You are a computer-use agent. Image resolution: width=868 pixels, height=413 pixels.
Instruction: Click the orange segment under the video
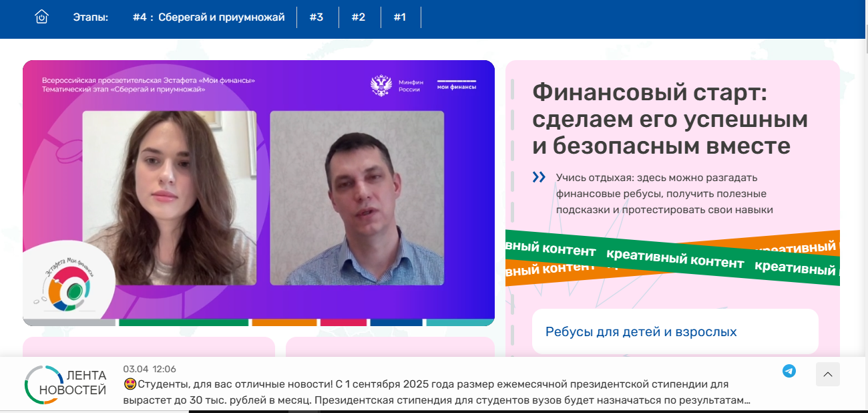284,322
